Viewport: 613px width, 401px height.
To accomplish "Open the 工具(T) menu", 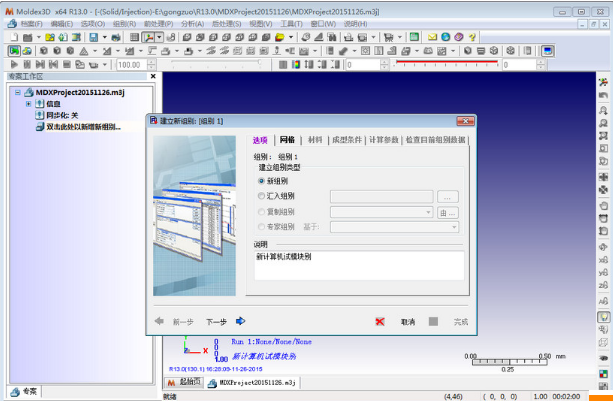I will click(291, 24).
